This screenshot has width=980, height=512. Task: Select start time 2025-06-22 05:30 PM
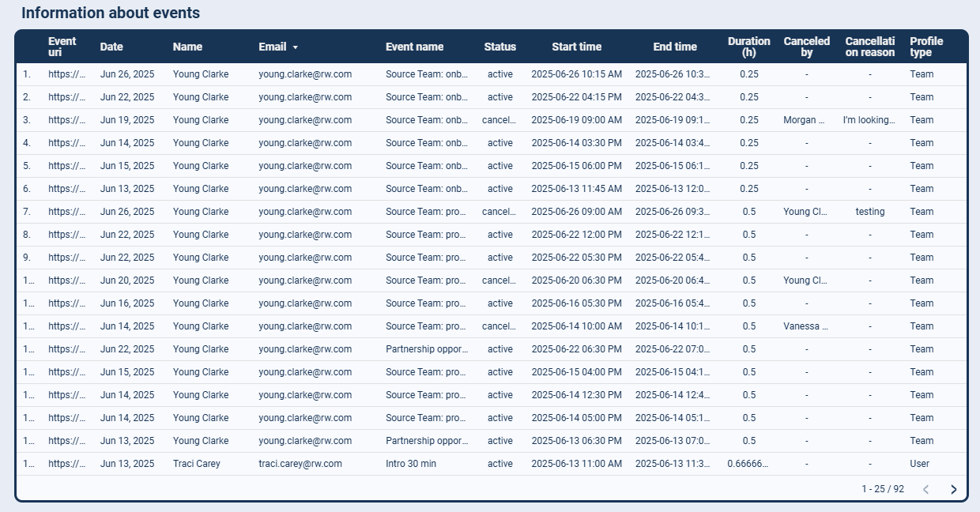576,258
